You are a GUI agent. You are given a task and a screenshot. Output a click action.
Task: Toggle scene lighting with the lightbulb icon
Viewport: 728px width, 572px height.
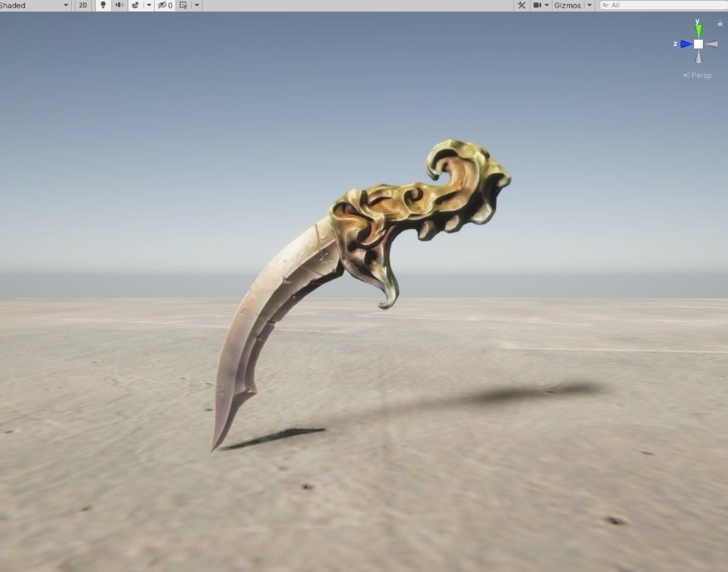(103, 6)
